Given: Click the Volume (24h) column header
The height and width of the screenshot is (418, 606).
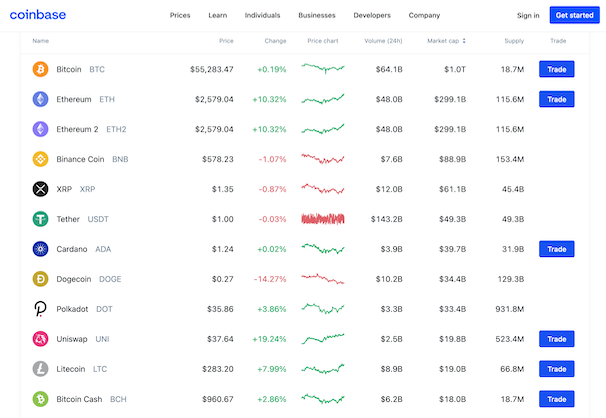Looking at the screenshot, I should (383, 41).
